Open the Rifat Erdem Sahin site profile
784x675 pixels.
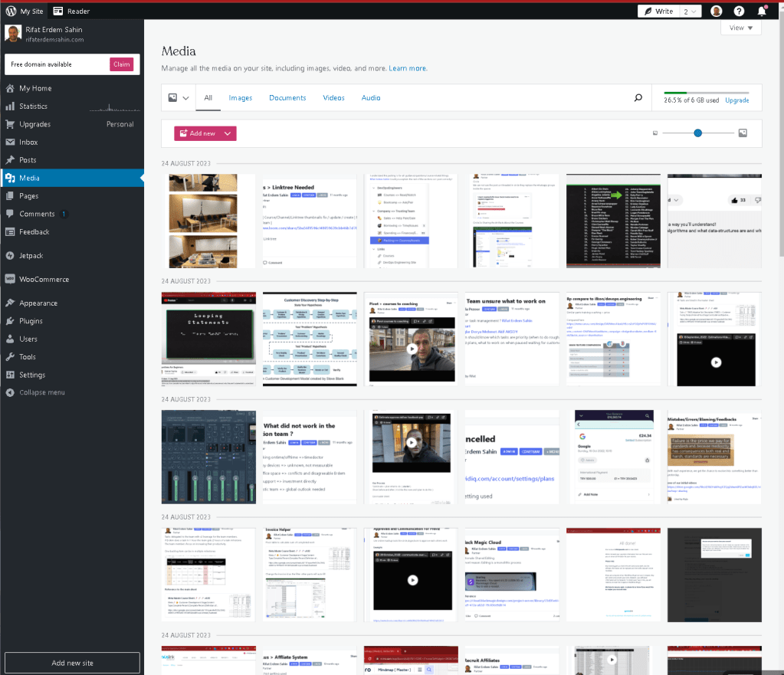click(72, 34)
